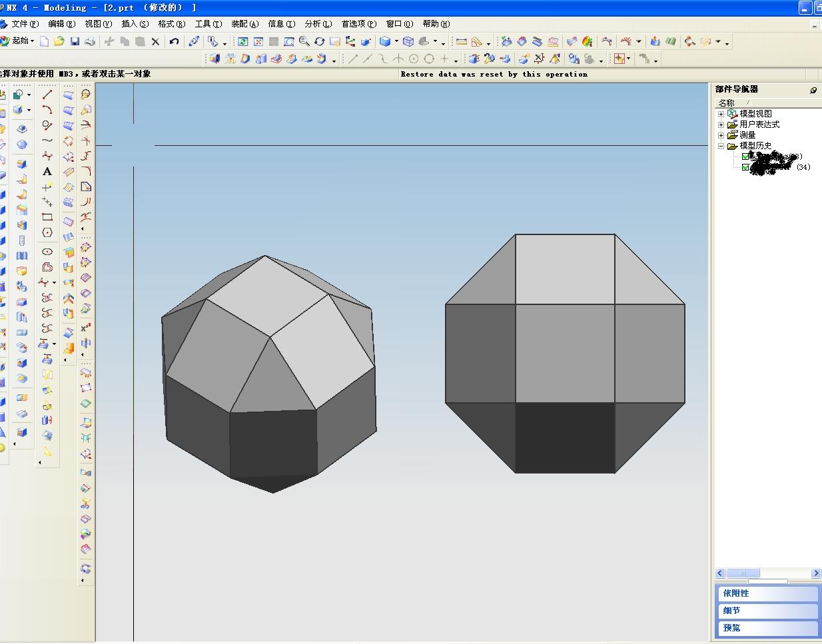Viewport: 822px width, 644px height.
Task: Select the Arc curve tool
Action: [x=47, y=110]
